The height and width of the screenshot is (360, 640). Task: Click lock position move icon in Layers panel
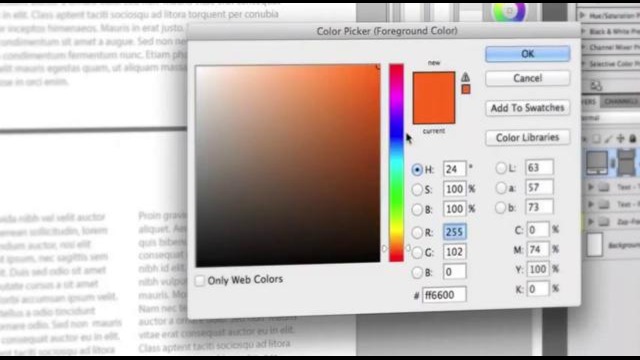click(x=620, y=139)
